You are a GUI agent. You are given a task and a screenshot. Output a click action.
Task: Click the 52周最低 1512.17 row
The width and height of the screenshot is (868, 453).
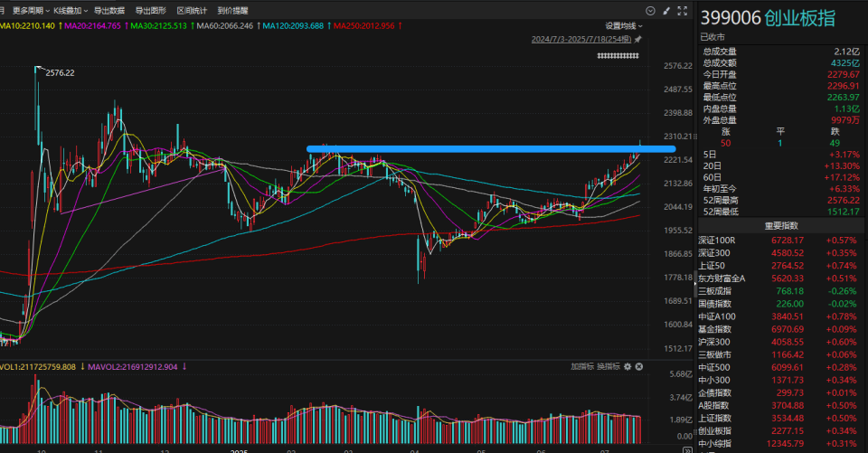(781, 212)
